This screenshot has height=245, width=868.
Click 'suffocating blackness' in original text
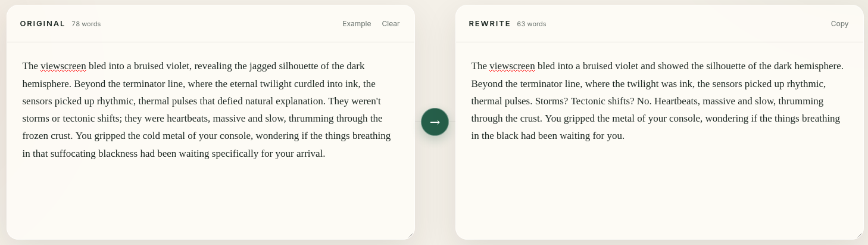pos(93,154)
